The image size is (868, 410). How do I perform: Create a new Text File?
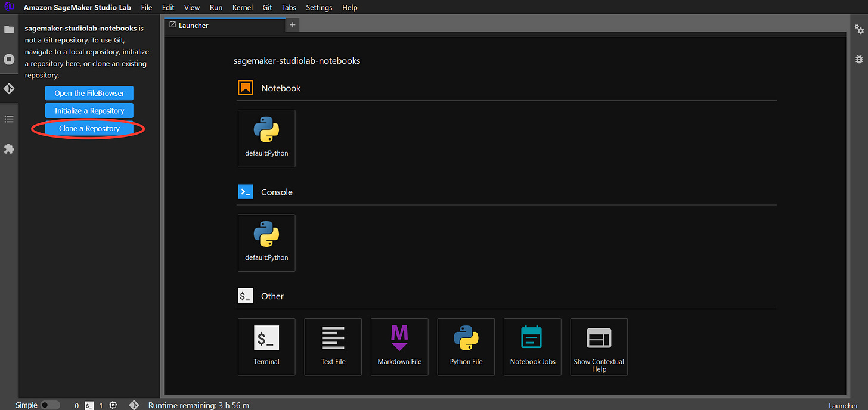333,347
